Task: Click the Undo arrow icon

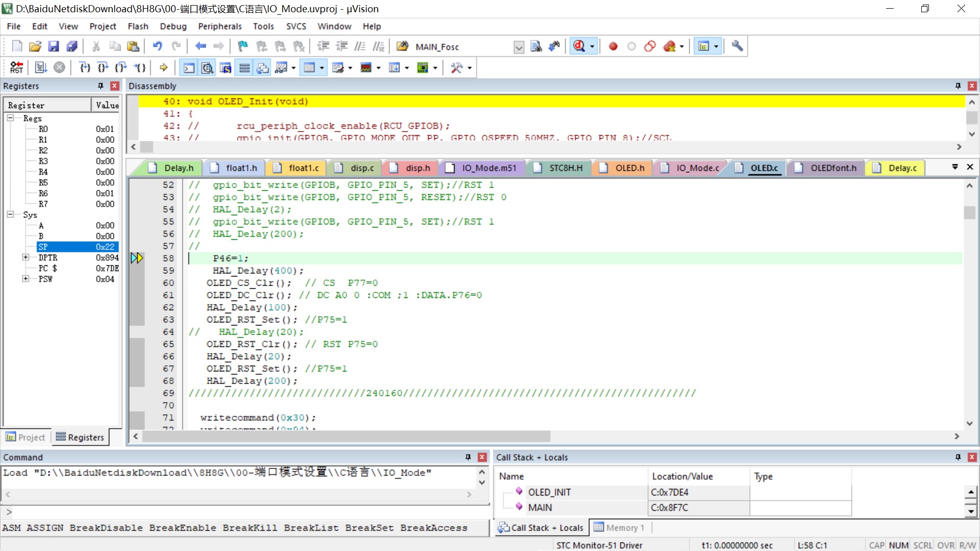Action: (157, 46)
